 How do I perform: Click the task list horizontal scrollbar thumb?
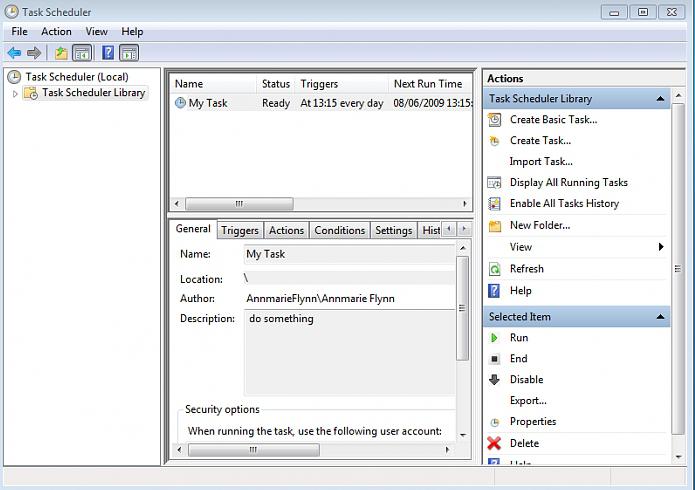(239, 204)
